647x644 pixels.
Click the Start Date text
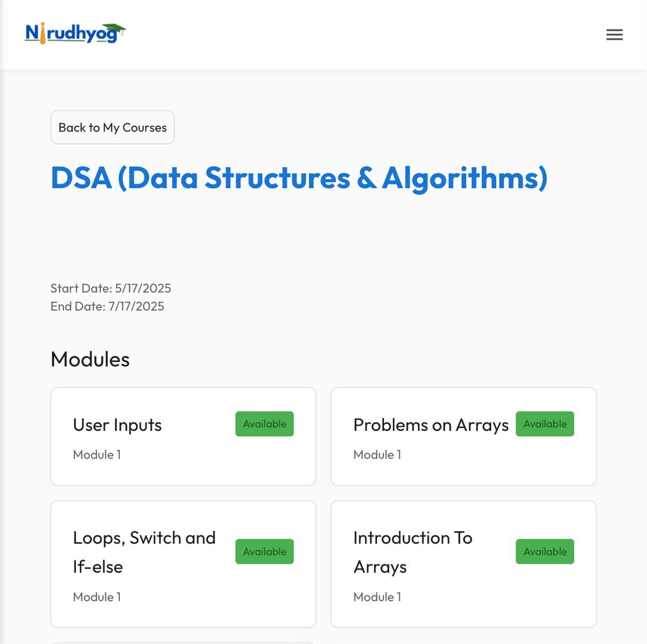[111, 289]
